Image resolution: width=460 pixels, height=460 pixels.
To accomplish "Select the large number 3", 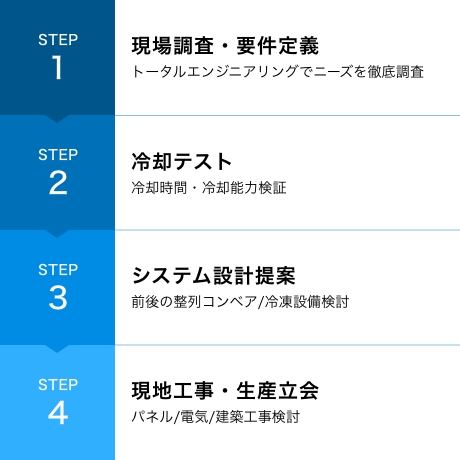I will 58,298.
